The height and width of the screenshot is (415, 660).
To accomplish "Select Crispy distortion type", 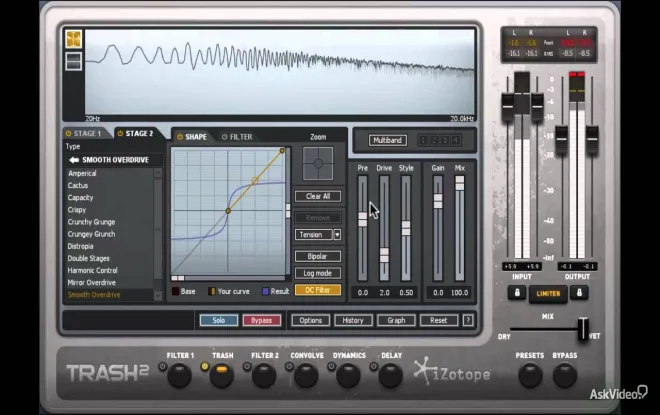I will pos(77,210).
